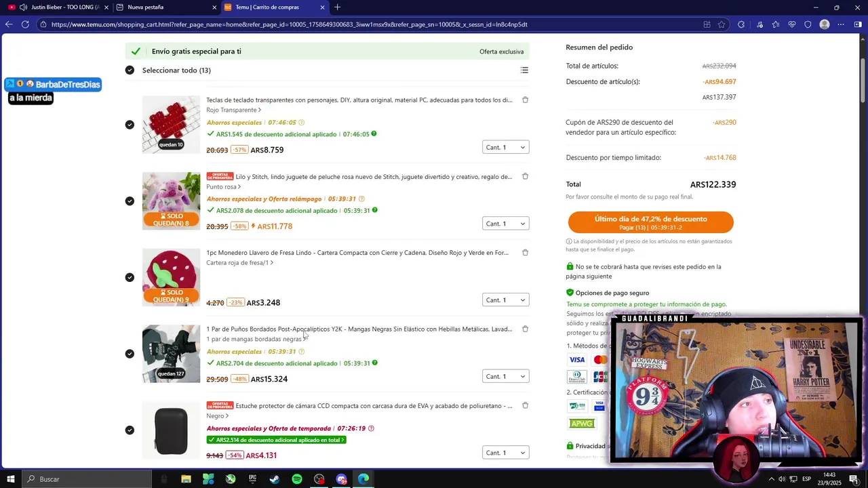The image size is (868, 488).
Task: Open Steam from the taskbar
Action: 275,479
